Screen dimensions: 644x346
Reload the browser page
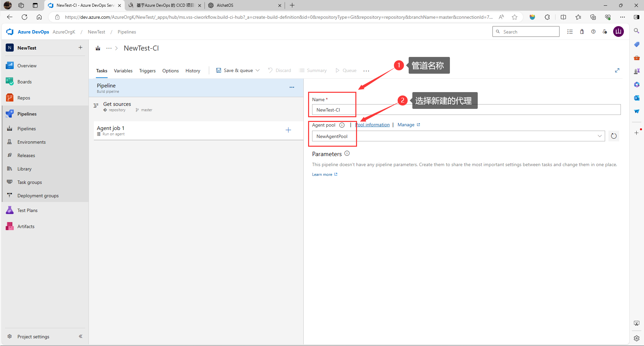point(24,17)
